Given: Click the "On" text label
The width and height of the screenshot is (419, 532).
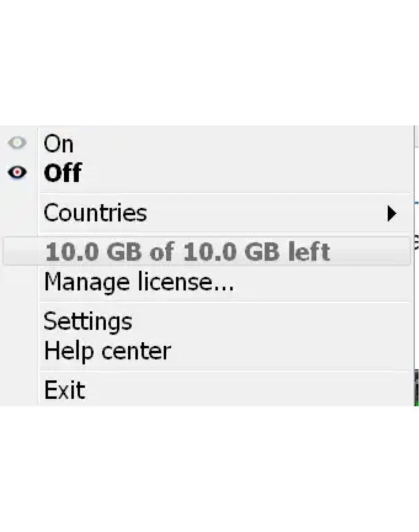Looking at the screenshot, I should coord(58,144).
